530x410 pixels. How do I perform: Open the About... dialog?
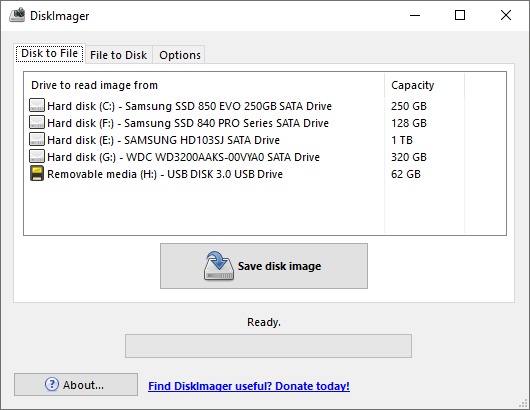click(76, 385)
